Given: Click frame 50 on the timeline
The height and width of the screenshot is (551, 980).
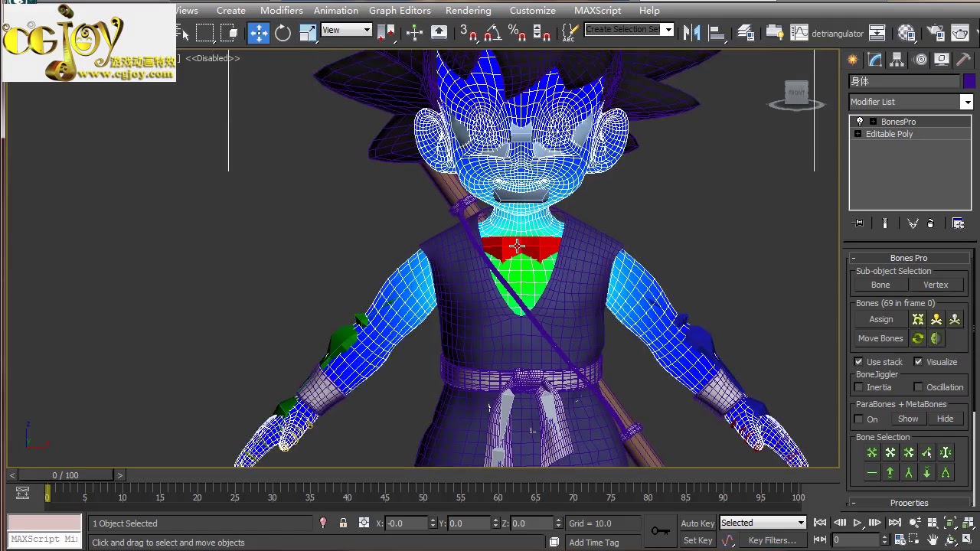Looking at the screenshot, I should click(x=423, y=497).
